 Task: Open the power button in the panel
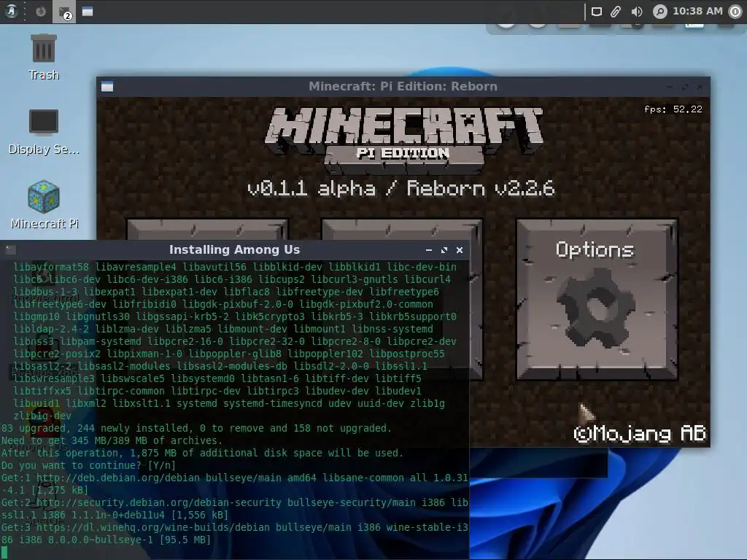pos(735,12)
